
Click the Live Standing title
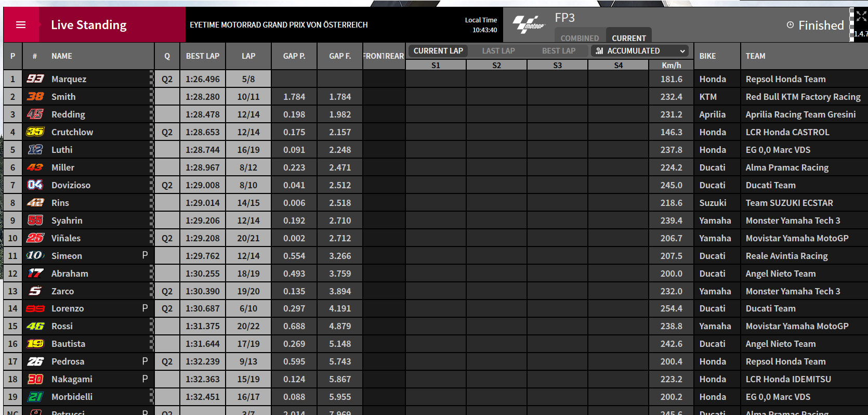click(89, 25)
